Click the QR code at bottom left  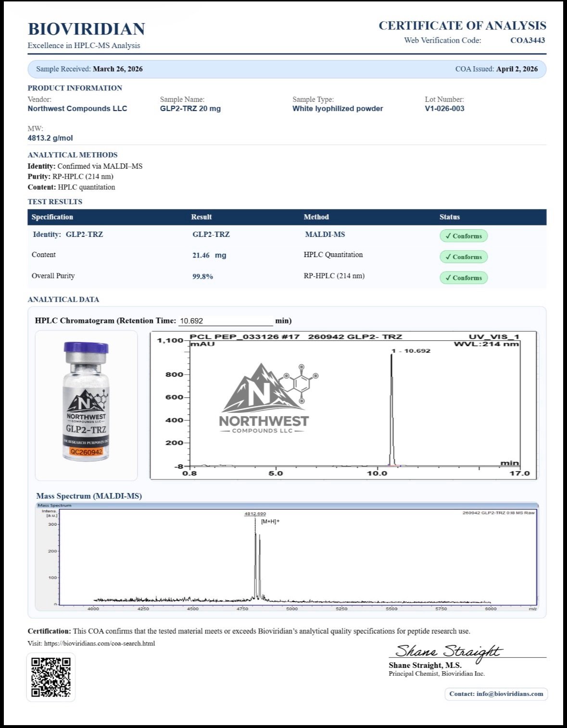click(x=50, y=677)
